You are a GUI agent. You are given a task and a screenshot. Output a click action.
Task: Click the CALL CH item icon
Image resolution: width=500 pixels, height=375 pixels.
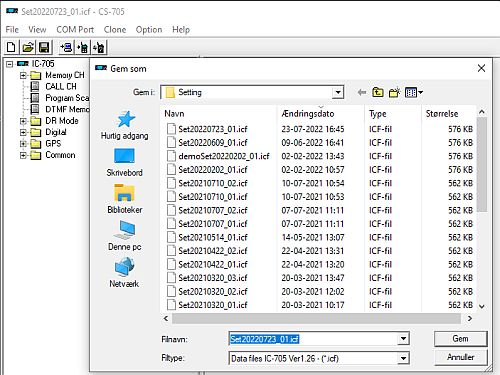tap(35, 86)
